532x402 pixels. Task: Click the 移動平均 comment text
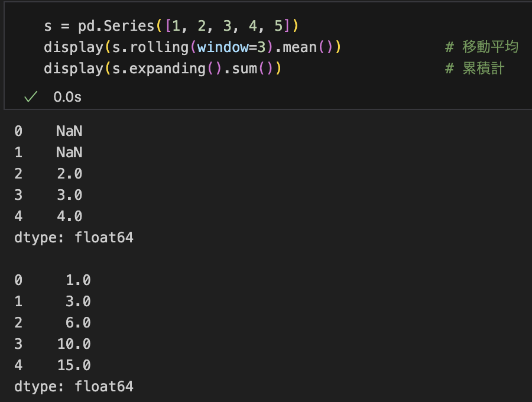[490, 47]
